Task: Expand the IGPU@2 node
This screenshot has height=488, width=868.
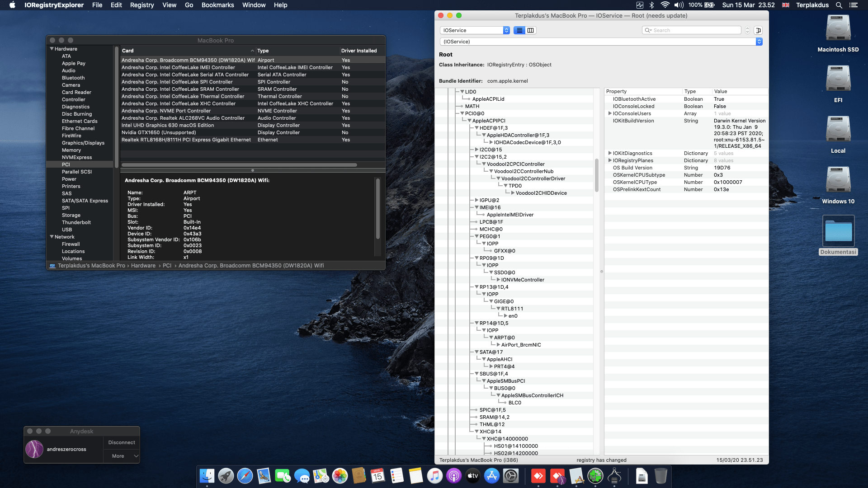Action: [x=476, y=200]
